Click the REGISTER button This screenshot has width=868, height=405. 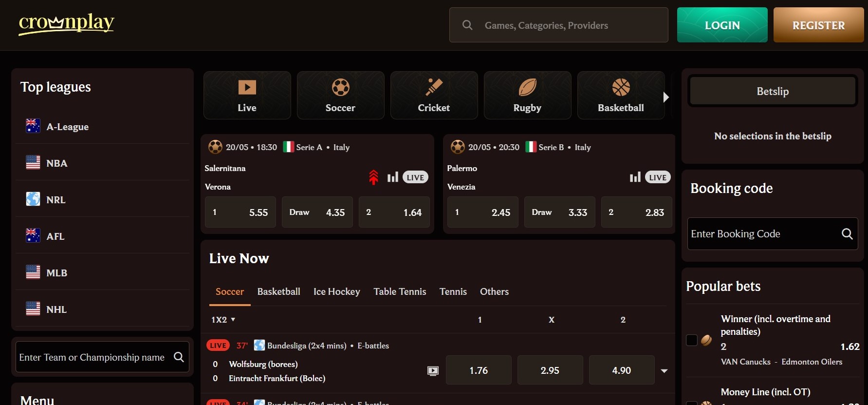(819, 25)
